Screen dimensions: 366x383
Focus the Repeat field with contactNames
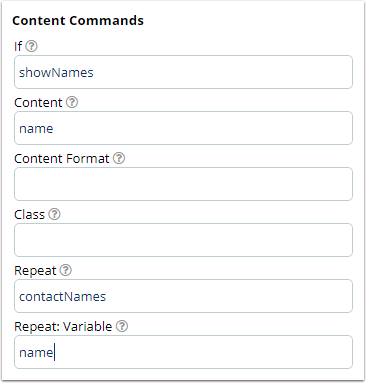(183, 296)
